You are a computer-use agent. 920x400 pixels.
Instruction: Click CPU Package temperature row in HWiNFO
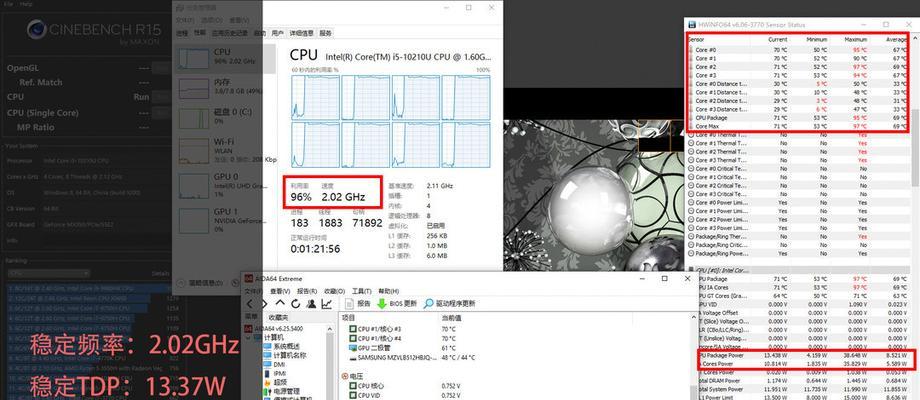799,118
